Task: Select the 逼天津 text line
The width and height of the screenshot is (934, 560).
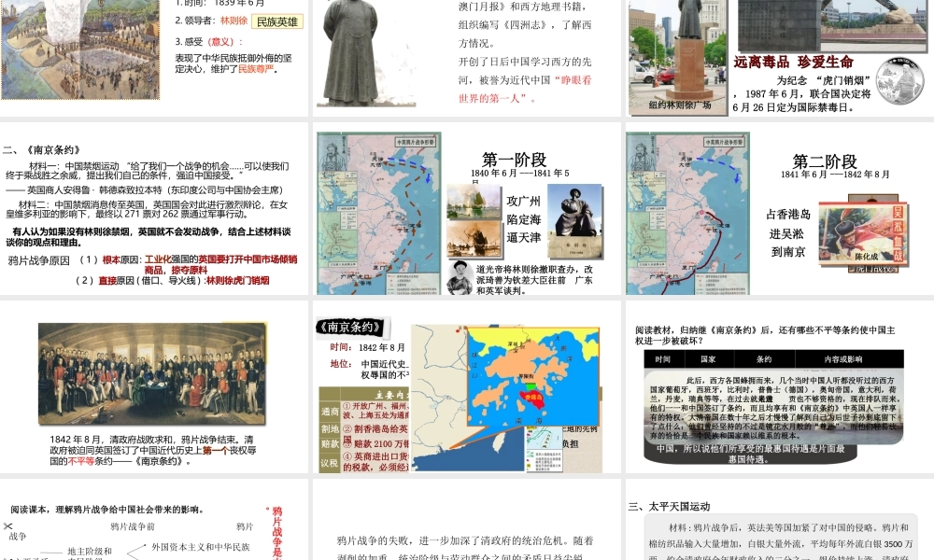Action: coord(524,237)
